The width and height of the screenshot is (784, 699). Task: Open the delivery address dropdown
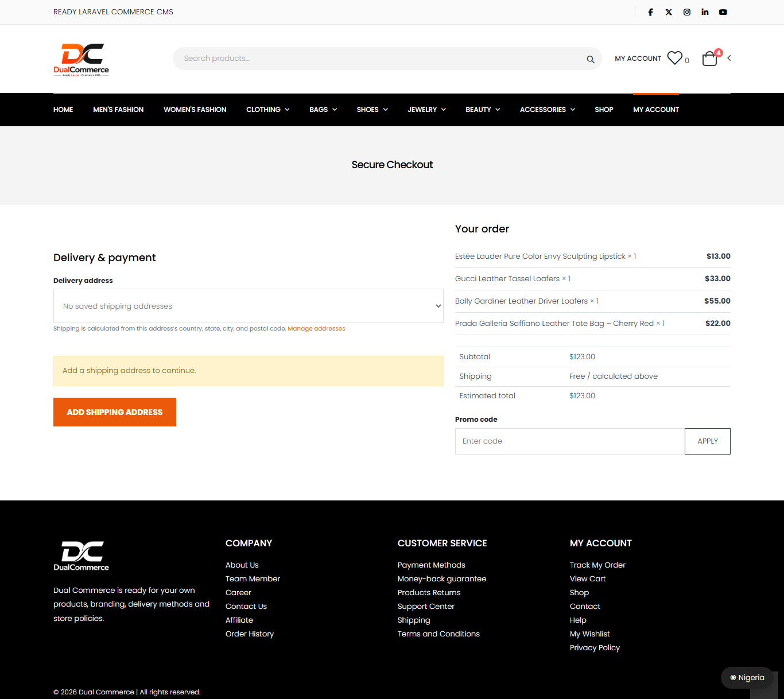(249, 306)
